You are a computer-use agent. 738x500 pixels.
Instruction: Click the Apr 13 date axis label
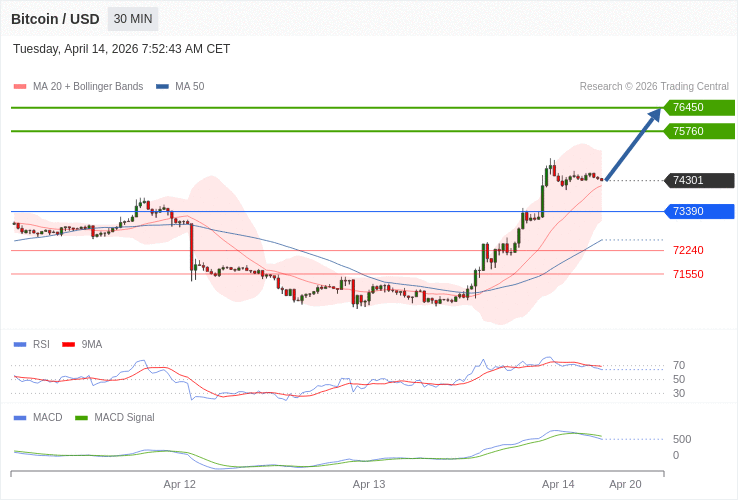click(369, 484)
